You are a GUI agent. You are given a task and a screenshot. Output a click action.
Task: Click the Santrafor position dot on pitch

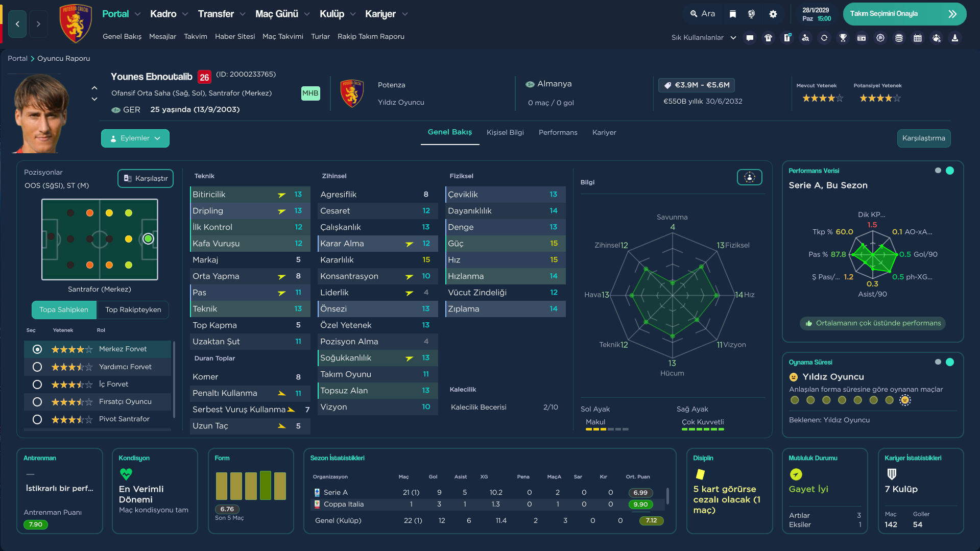point(148,238)
